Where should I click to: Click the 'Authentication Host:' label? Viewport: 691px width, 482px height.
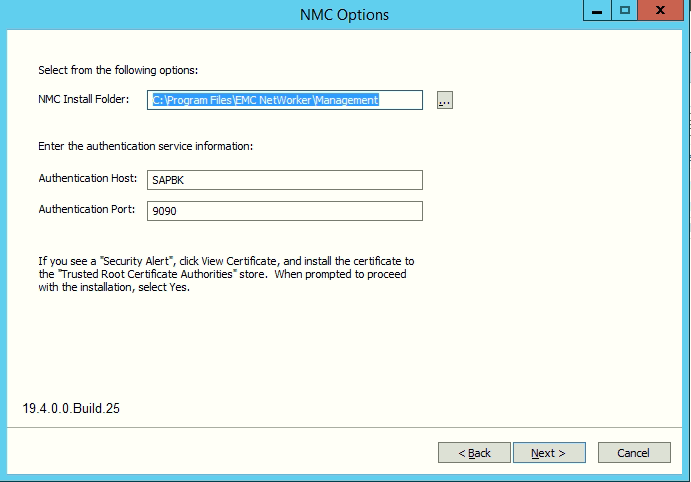point(87,178)
